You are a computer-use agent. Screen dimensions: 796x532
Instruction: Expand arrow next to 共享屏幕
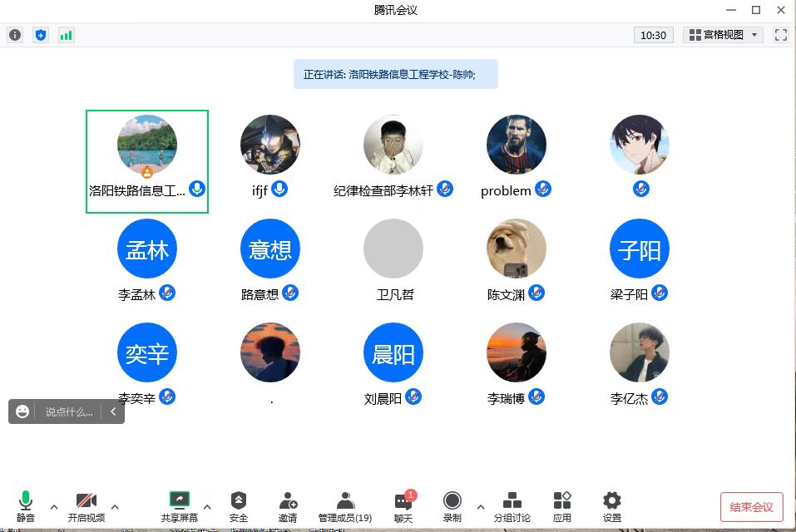tap(207, 506)
